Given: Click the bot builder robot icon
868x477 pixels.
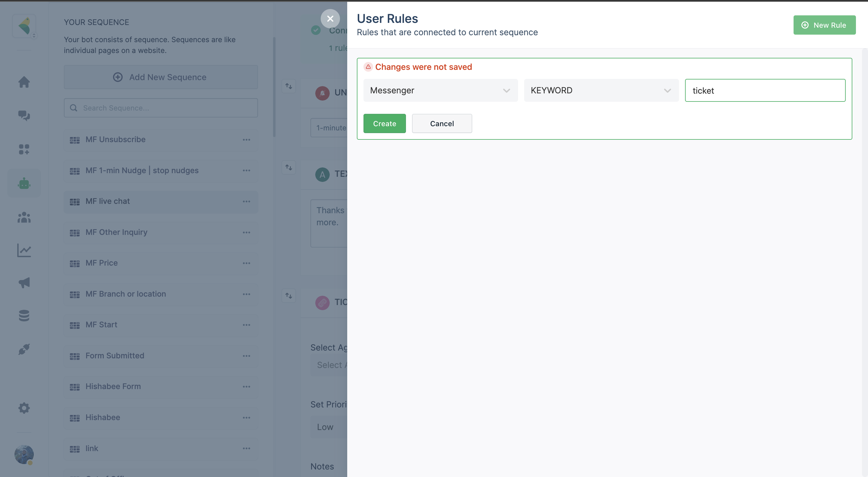Looking at the screenshot, I should point(24,183).
